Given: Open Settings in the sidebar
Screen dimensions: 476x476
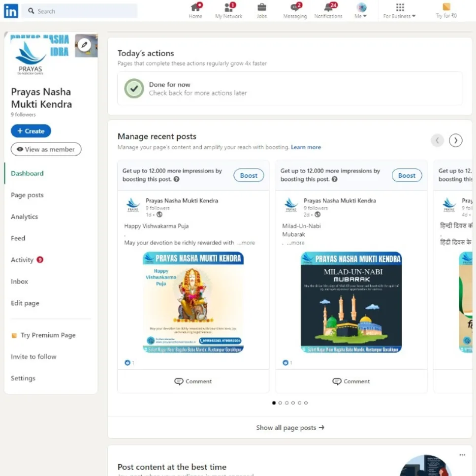Looking at the screenshot, I should coord(23,378).
